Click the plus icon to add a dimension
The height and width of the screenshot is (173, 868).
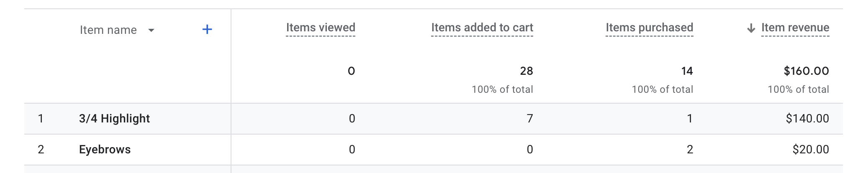[x=207, y=29]
